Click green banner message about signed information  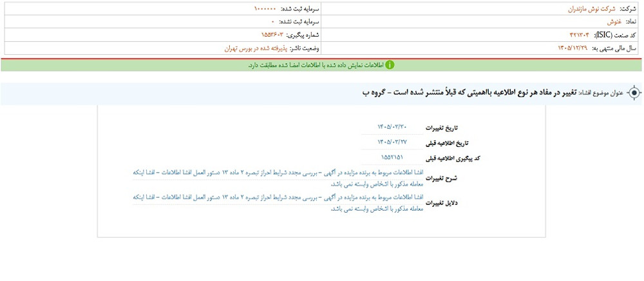tap(316, 65)
